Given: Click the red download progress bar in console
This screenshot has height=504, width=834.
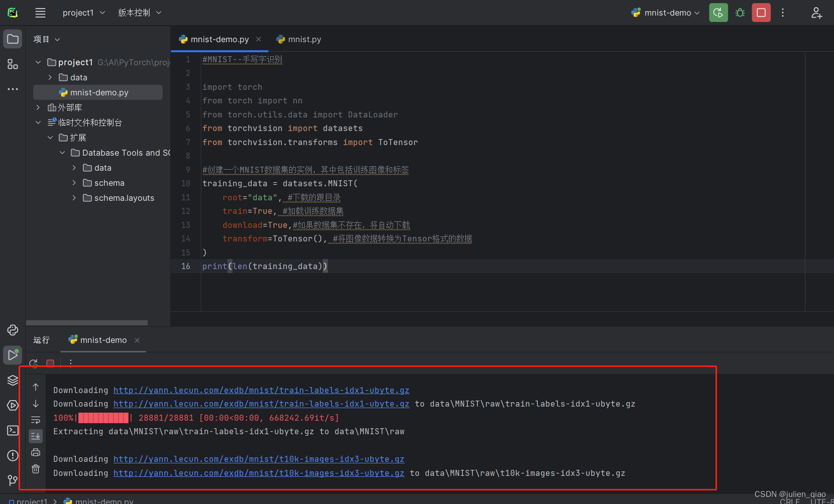Looking at the screenshot, I should (x=103, y=418).
